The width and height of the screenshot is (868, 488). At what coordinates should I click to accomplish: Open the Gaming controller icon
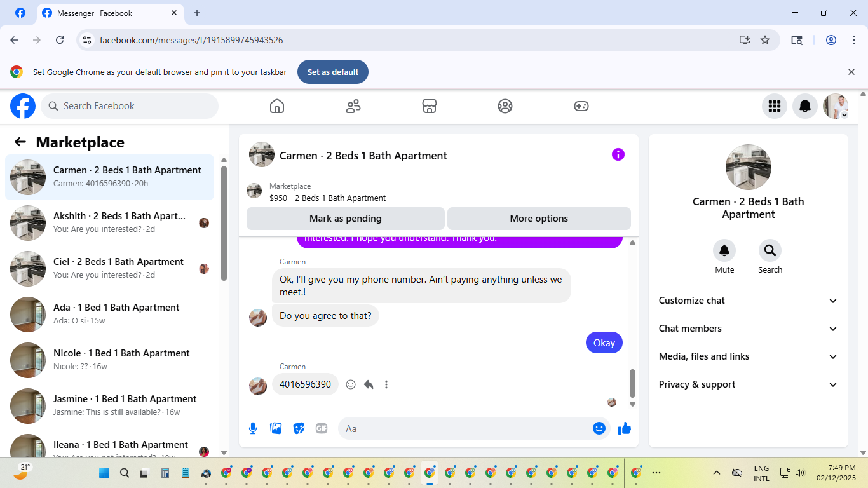point(581,106)
